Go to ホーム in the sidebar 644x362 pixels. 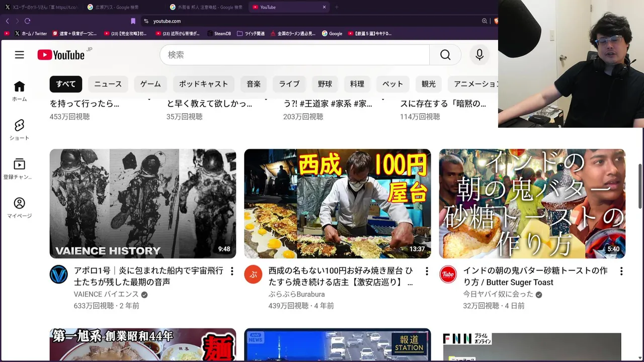point(19,91)
